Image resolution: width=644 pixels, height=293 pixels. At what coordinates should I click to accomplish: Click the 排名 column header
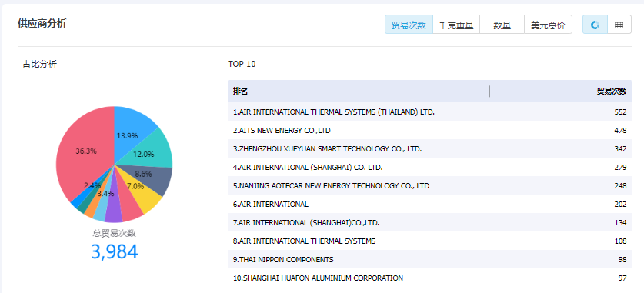[x=240, y=91]
